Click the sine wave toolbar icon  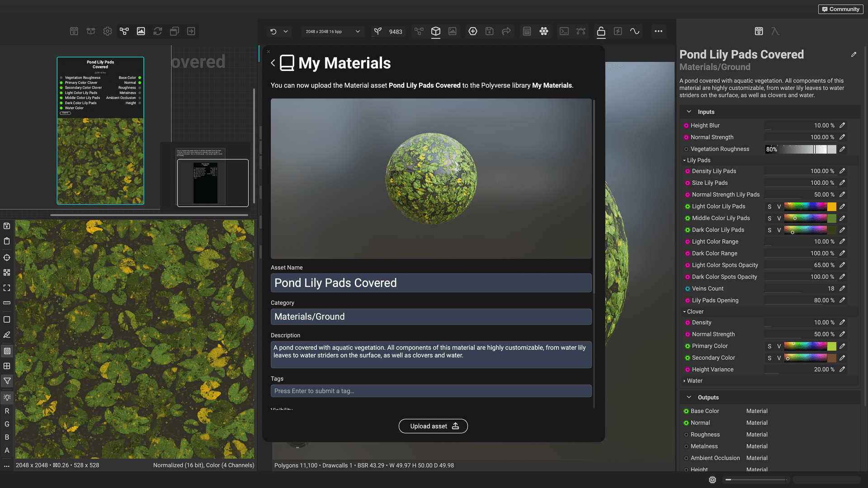[635, 31]
